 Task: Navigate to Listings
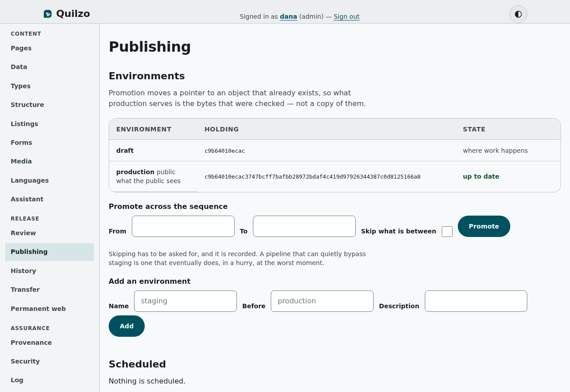coord(49,124)
